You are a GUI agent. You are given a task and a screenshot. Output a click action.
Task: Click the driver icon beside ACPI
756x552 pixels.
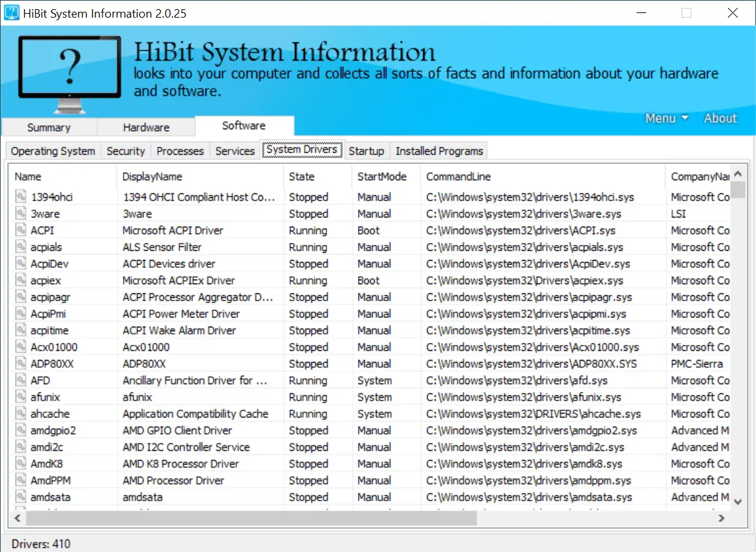click(x=21, y=230)
